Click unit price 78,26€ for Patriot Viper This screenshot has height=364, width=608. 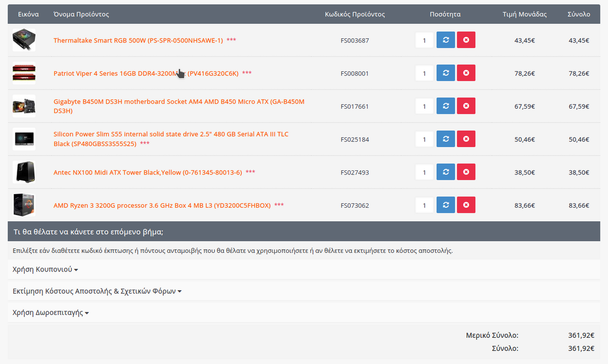524,73
